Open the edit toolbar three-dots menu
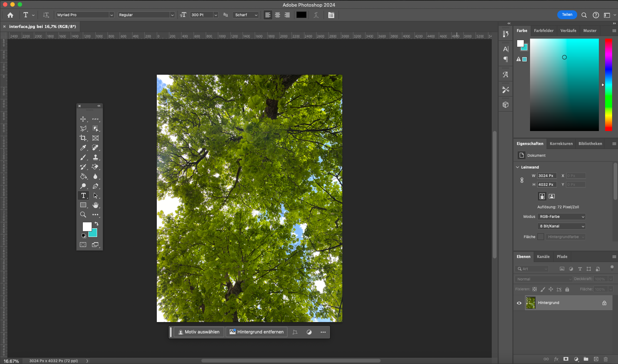Viewport: 618px width, 364px height. click(95, 215)
